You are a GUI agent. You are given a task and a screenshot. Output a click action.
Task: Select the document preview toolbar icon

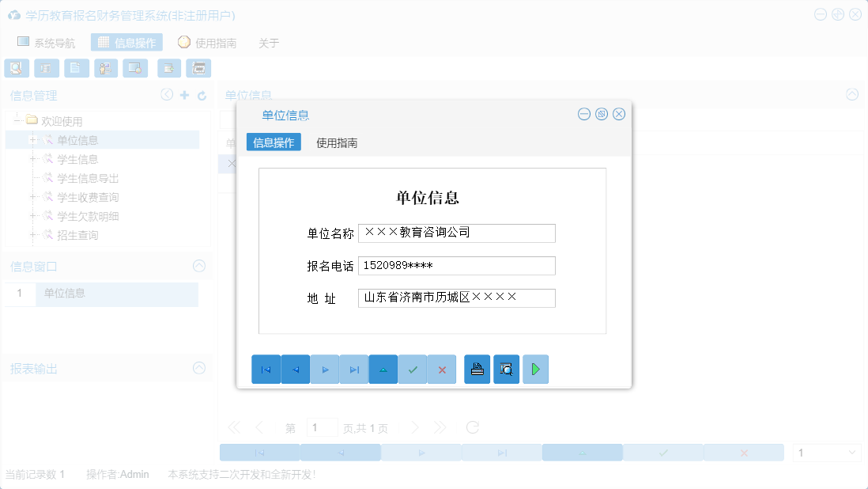pos(17,68)
